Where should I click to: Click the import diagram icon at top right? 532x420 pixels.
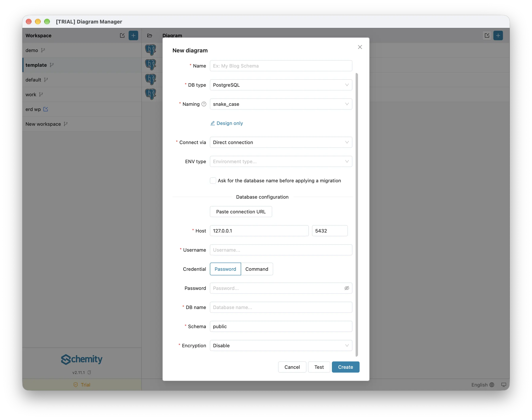click(487, 35)
